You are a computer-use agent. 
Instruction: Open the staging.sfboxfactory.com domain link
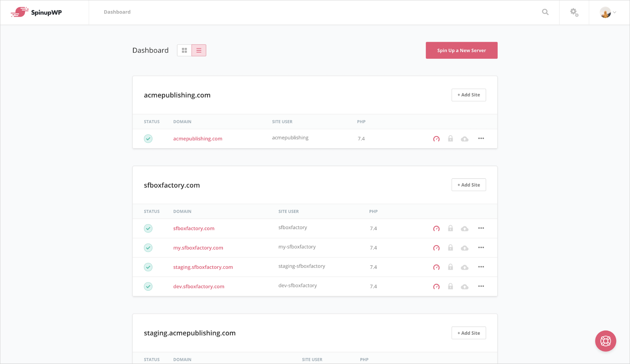tap(203, 267)
